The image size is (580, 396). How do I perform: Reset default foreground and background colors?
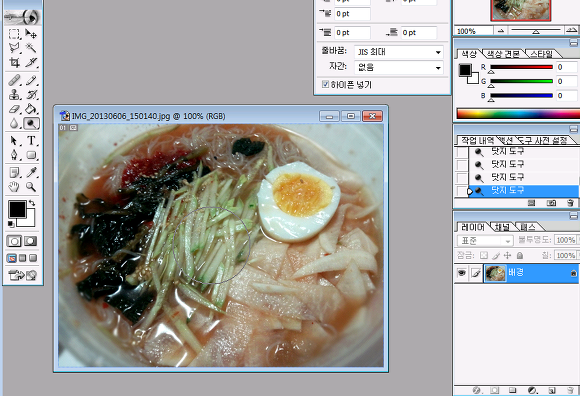11,224
